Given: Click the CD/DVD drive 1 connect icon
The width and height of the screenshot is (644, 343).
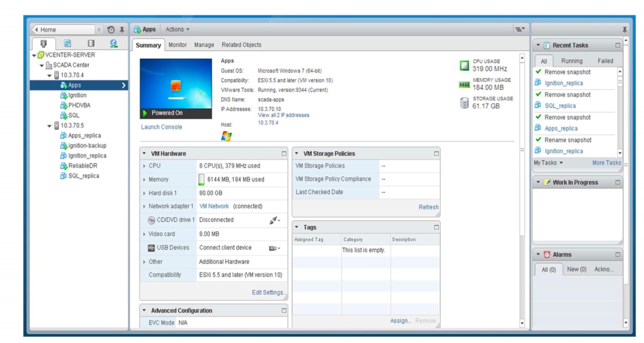Looking at the screenshot, I should click(x=274, y=220).
